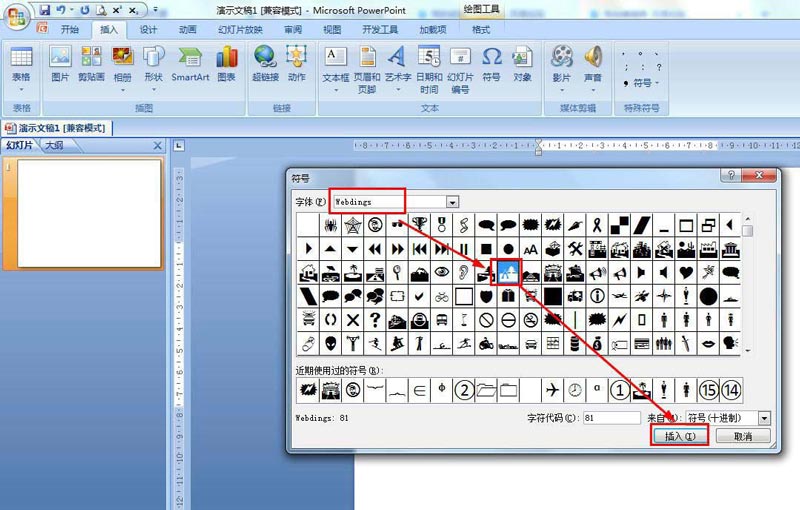
Task: Insert a SmartArt graphic
Action: 190,64
